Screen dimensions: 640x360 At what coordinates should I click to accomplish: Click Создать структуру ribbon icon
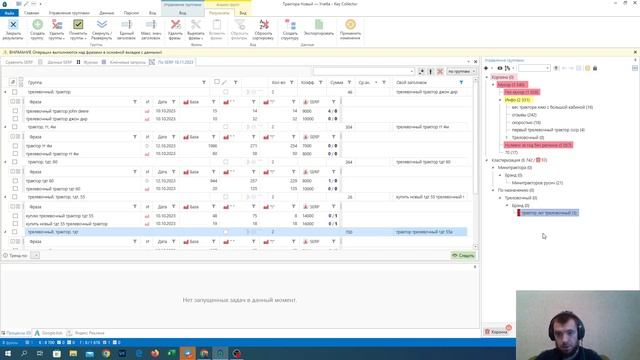point(290,25)
